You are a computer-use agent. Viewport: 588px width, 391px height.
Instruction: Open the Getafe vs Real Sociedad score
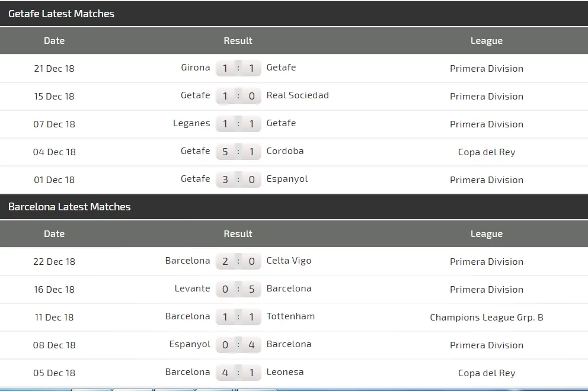tap(238, 96)
